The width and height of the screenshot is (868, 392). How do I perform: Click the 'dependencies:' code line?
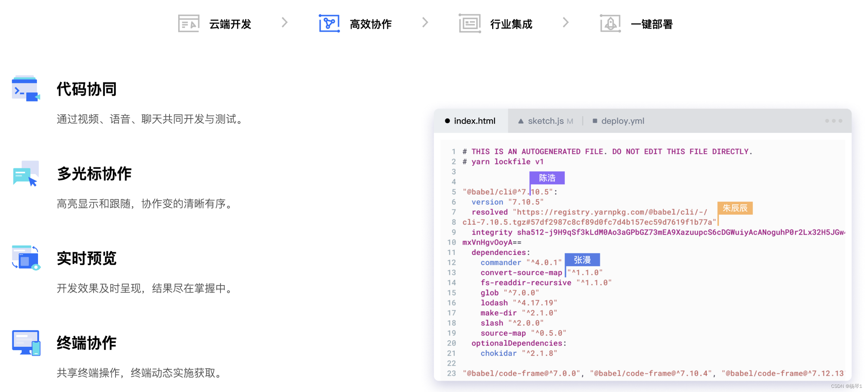(x=501, y=252)
